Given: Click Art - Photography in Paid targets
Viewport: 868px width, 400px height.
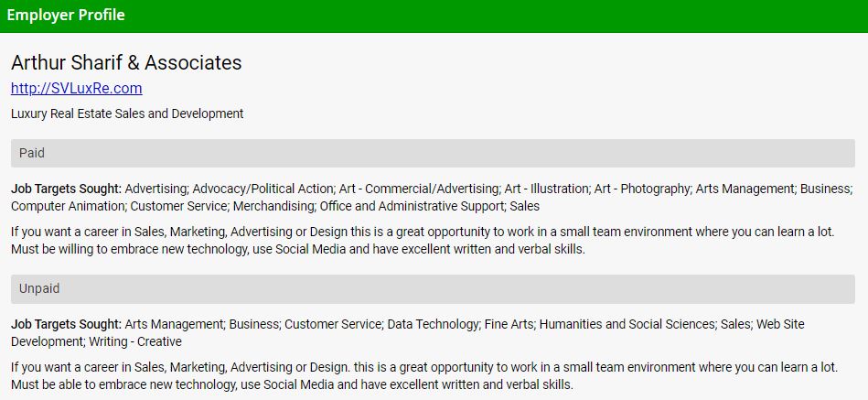Looking at the screenshot, I should pyautogui.click(x=642, y=189).
